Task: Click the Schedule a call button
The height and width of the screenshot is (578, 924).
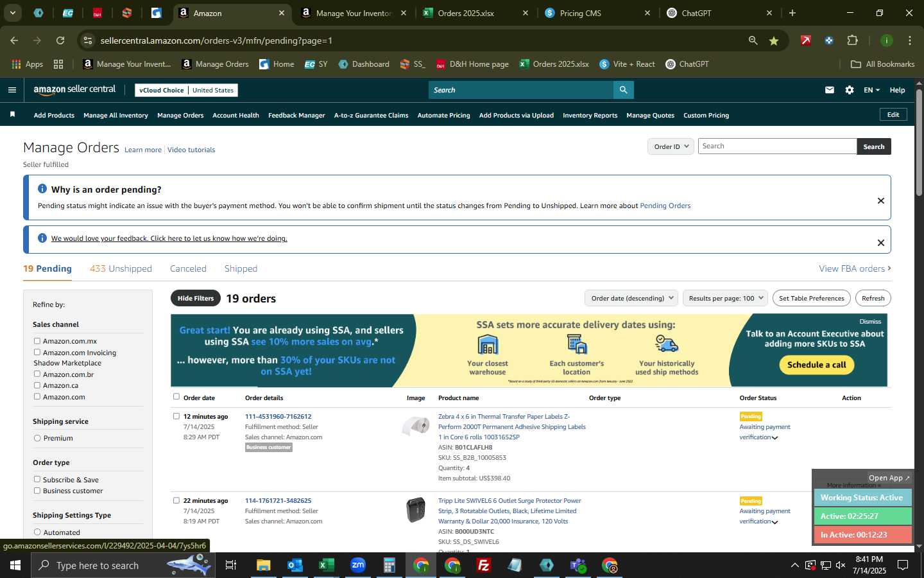Action: click(816, 365)
